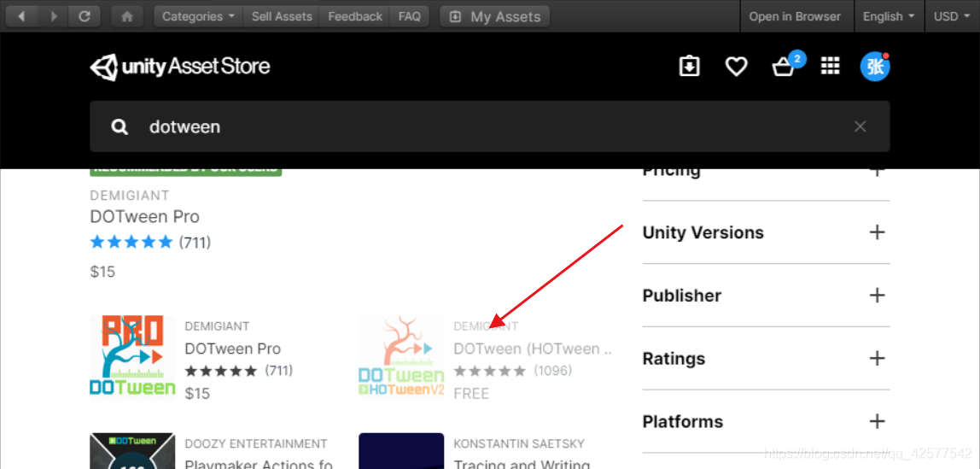Open the USD currency dropdown

point(954,17)
